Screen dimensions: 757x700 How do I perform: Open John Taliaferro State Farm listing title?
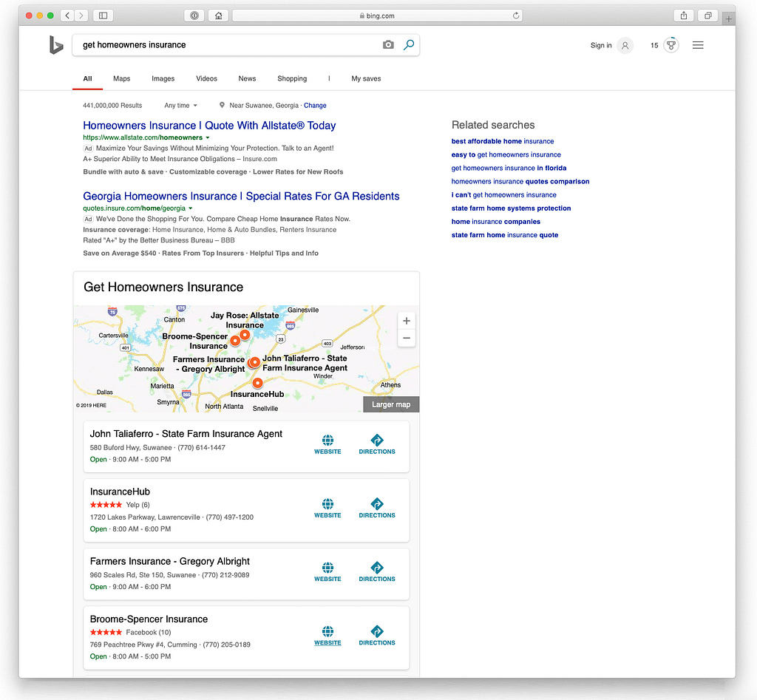(x=186, y=433)
